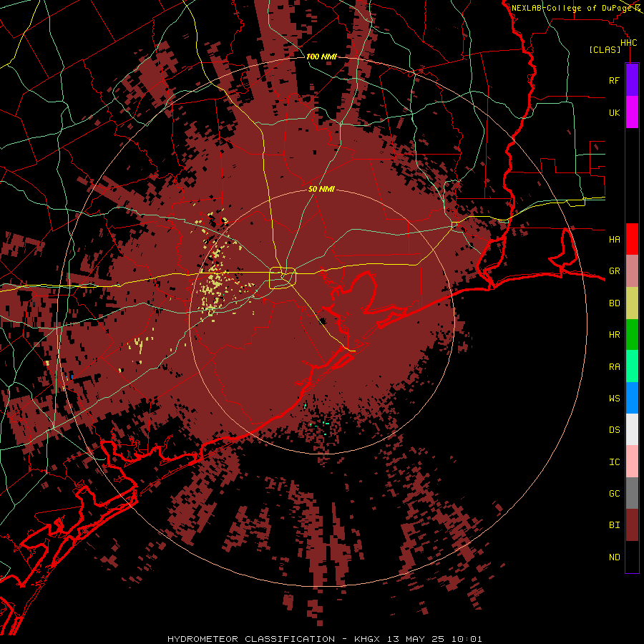Click the GC legend label
This screenshot has height=644, width=644.
click(614, 493)
